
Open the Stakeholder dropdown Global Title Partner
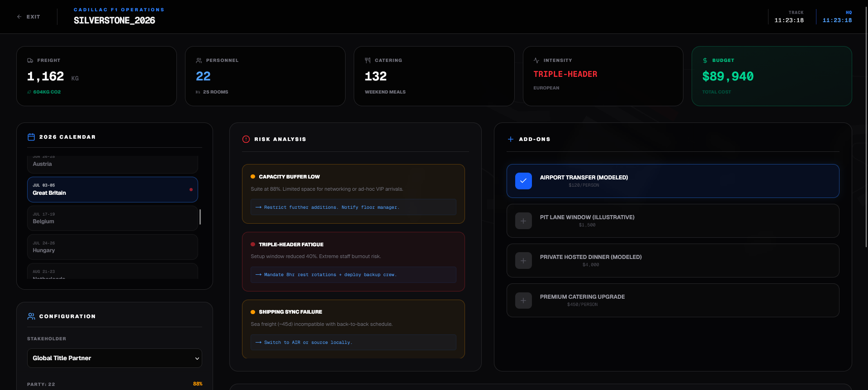[114, 358]
